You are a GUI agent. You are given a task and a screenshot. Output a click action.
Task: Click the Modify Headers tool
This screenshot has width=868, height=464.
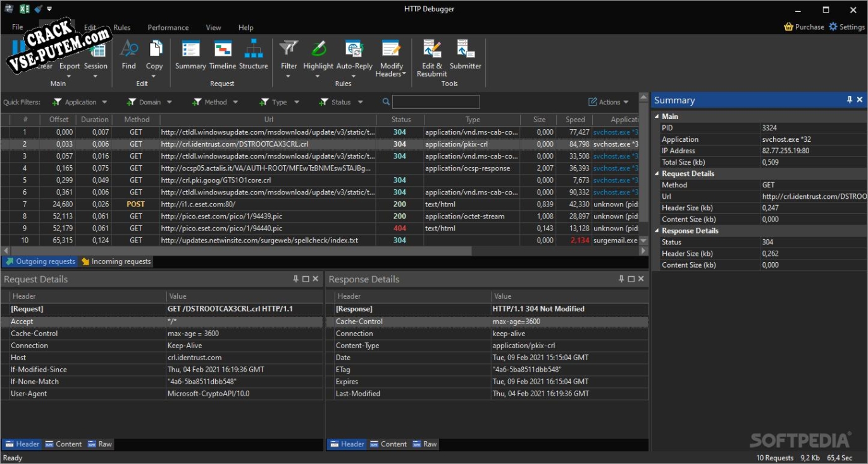(391, 58)
